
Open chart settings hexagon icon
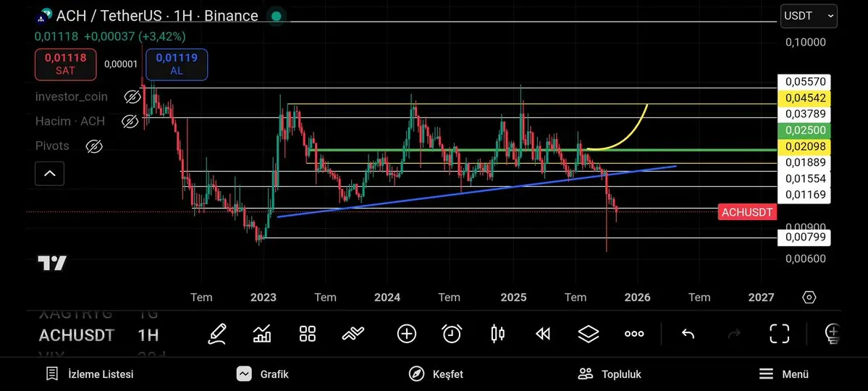pyautogui.click(x=809, y=298)
